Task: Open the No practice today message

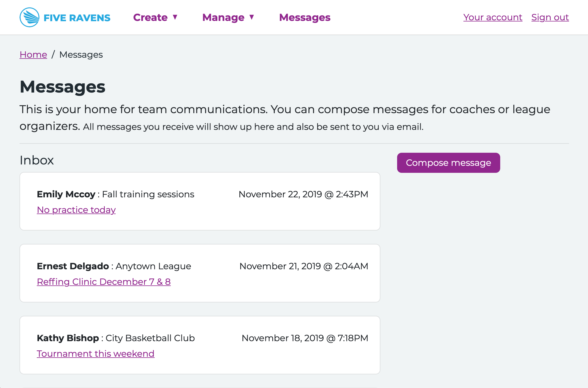Action: pos(76,210)
